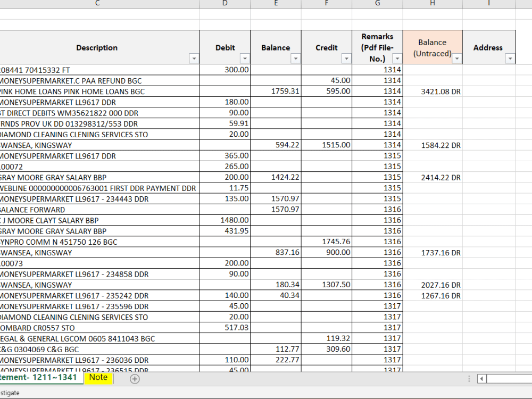Select untraced balance 2027.16 DR
This screenshot has width=532, height=399.
(x=433, y=285)
